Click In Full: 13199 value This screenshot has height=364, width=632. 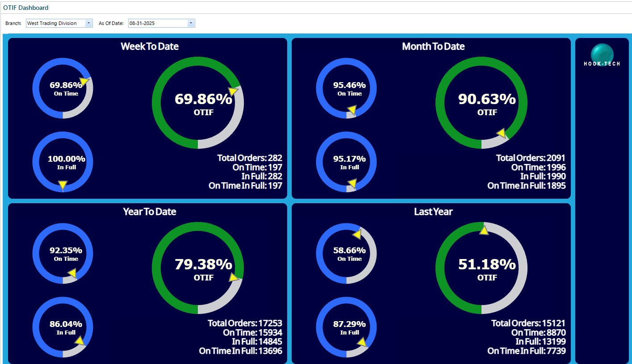[540, 342]
